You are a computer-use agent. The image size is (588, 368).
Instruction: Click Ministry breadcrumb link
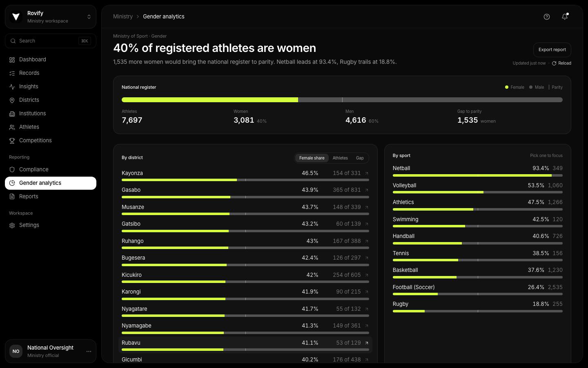point(123,17)
